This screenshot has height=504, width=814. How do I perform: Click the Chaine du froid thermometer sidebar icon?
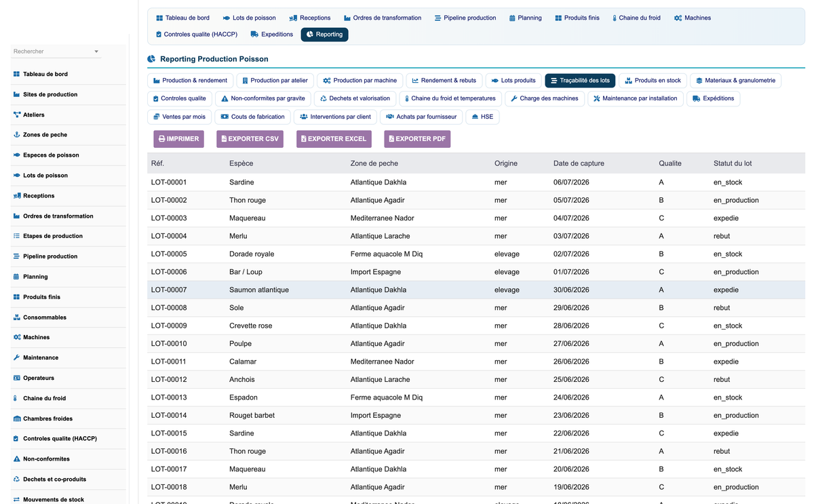pyautogui.click(x=17, y=398)
